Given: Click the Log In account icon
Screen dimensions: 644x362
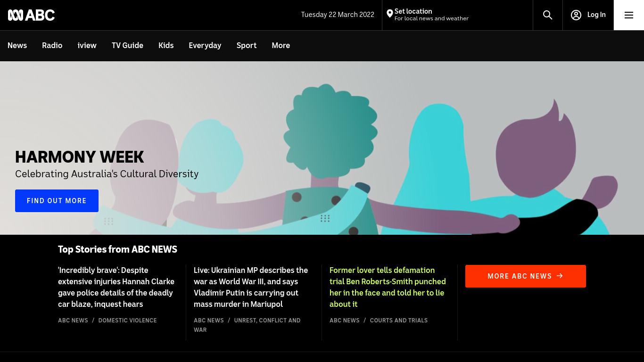Looking at the screenshot, I should point(576,15).
